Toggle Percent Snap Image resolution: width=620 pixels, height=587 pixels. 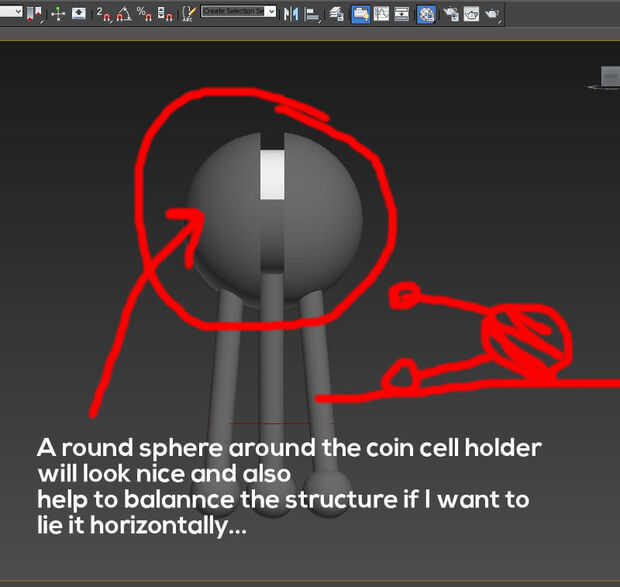[x=144, y=14]
